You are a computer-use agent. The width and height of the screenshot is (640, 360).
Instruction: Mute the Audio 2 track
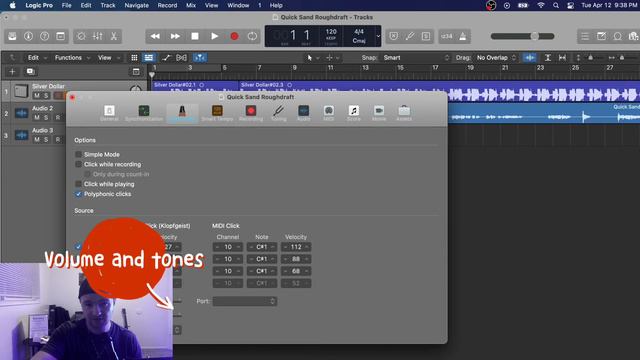37,117
